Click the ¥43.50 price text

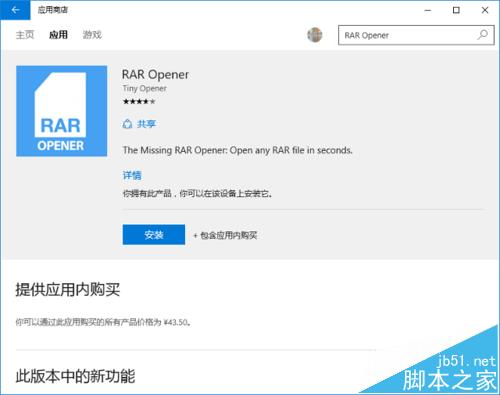177,322
